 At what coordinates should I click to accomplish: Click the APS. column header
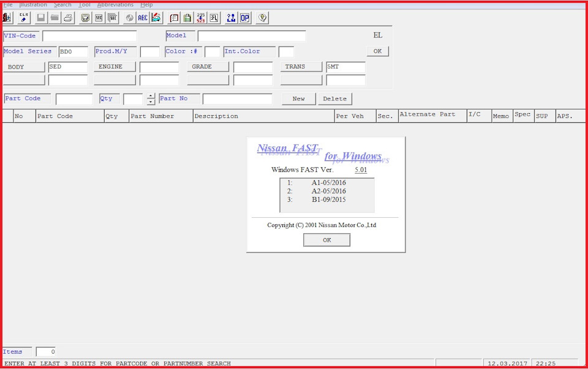pos(570,116)
